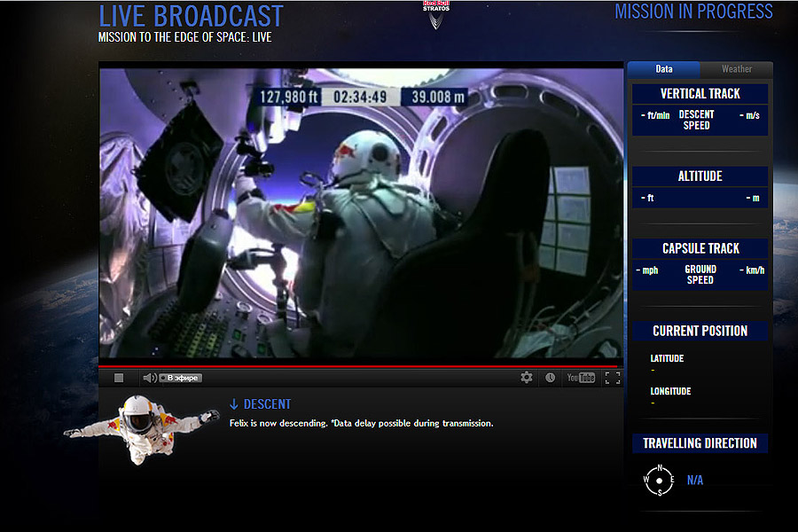Click the CAPSULE TRACK header

(x=700, y=248)
